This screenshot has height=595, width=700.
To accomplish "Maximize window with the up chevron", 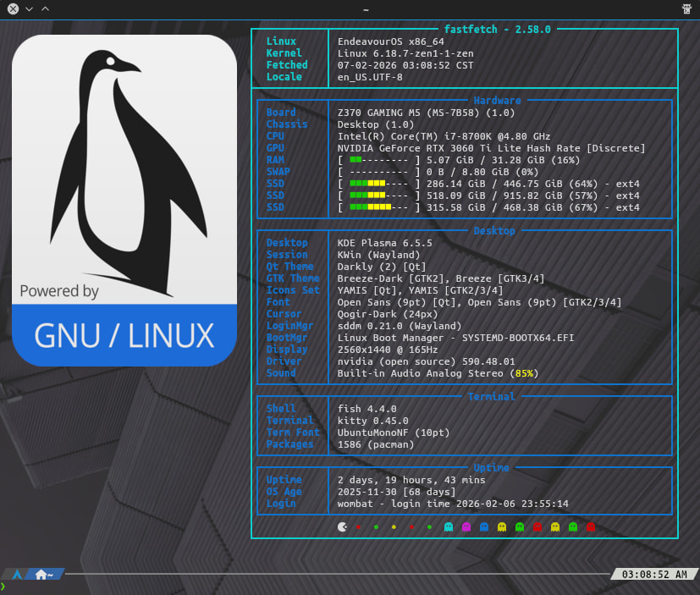I will [45, 8].
